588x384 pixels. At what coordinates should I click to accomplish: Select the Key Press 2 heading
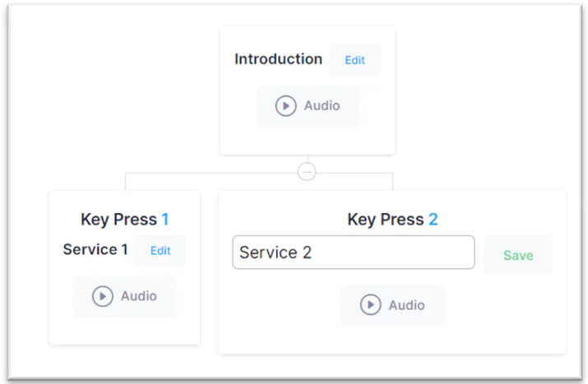coord(392,220)
